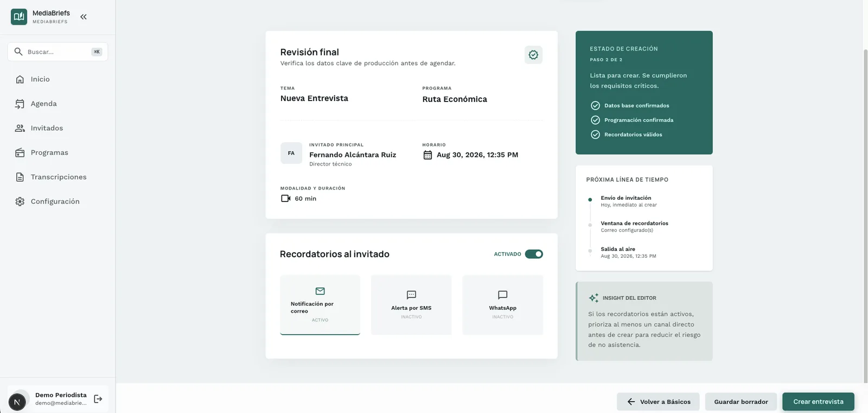Click the Invitados people icon

(x=20, y=128)
